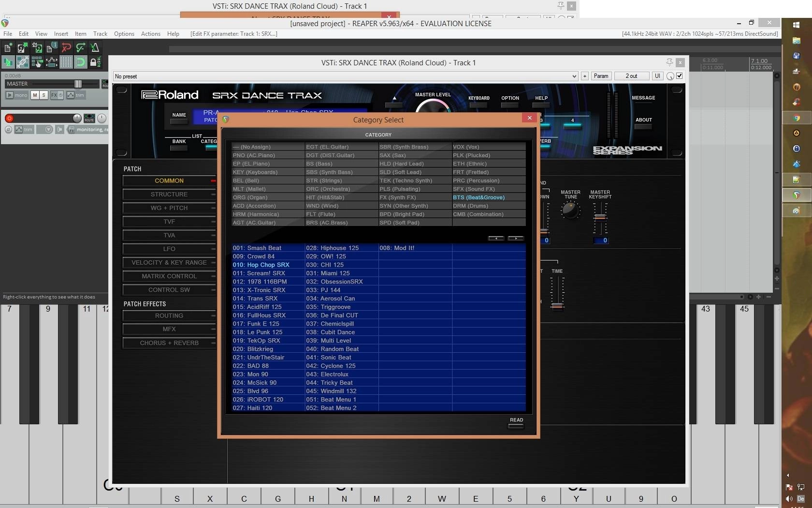Click the plugin wet mix knob

[670, 76]
